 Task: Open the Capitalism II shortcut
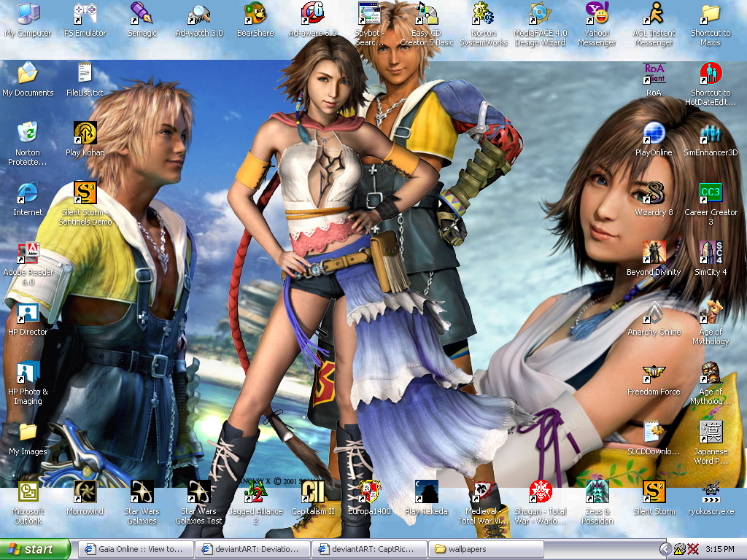pyautogui.click(x=312, y=498)
